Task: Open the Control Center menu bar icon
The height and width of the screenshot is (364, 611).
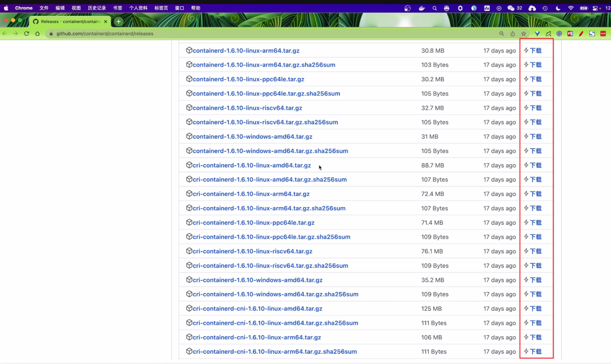Action: [x=596, y=8]
